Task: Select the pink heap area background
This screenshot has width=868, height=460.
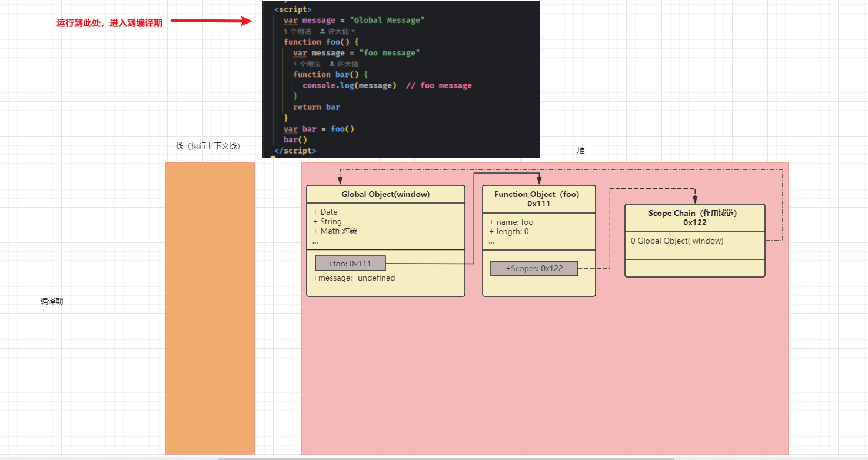Action: [x=544, y=376]
